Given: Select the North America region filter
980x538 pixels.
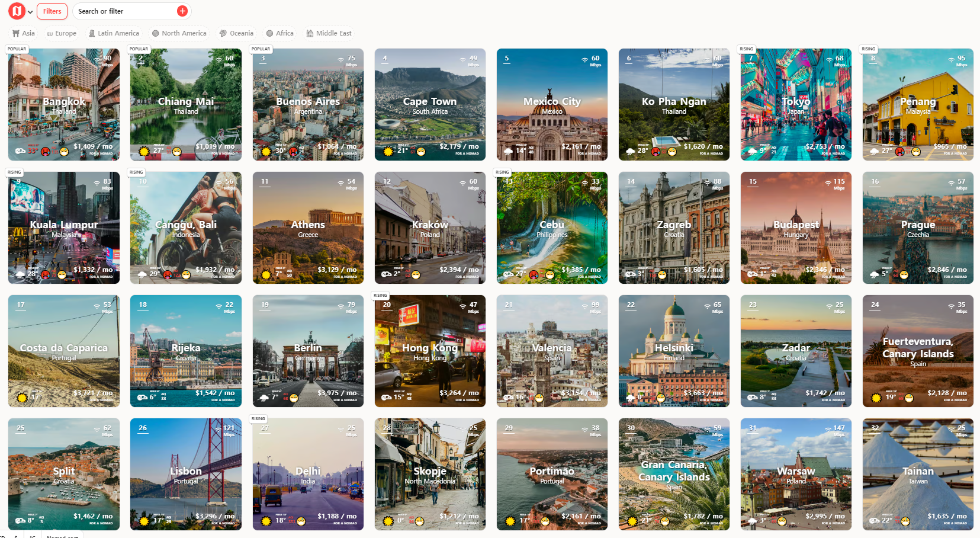Looking at the screenshot, I should pyautogui.click(x=179, y=33).
